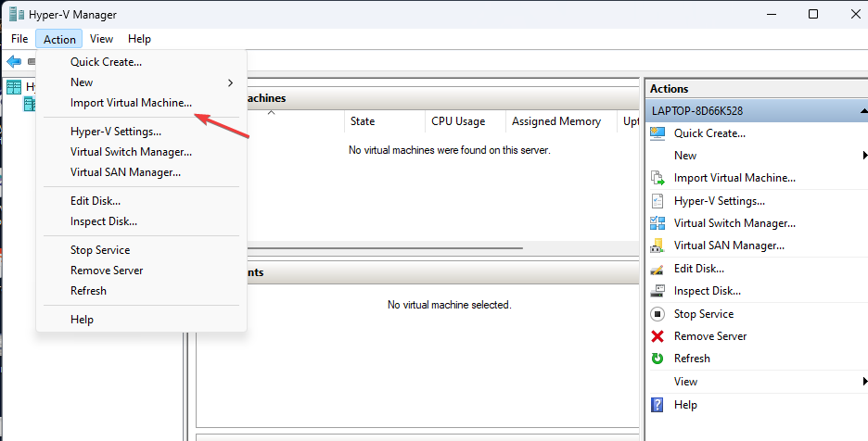Screen dimensions: 868x441
Task: Click Virtual SAN Manager link in Actions pane
Action: [729, 246]
